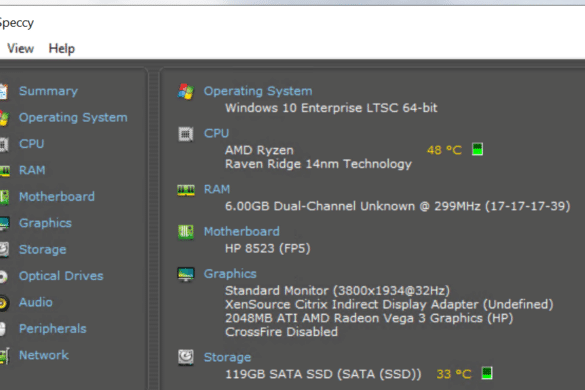The image size is (585, 390).
Task: Open the Help menu
Action: pos(62,49)
